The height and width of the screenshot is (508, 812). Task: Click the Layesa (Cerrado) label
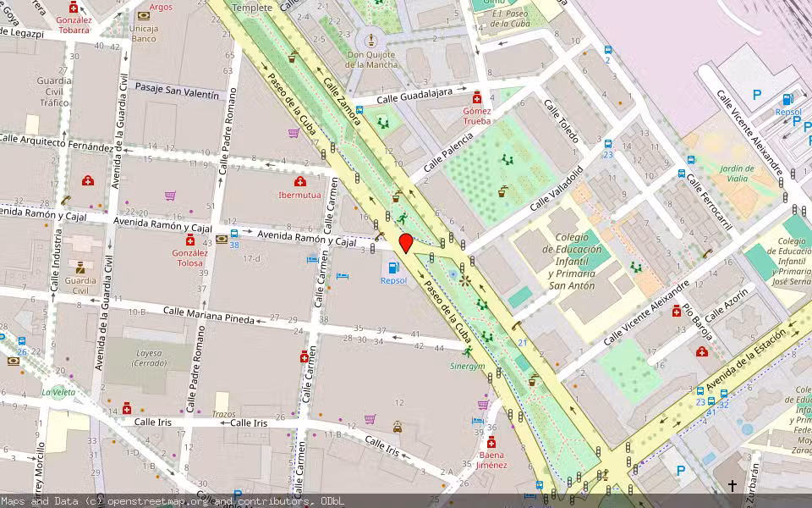coord(149,357)
